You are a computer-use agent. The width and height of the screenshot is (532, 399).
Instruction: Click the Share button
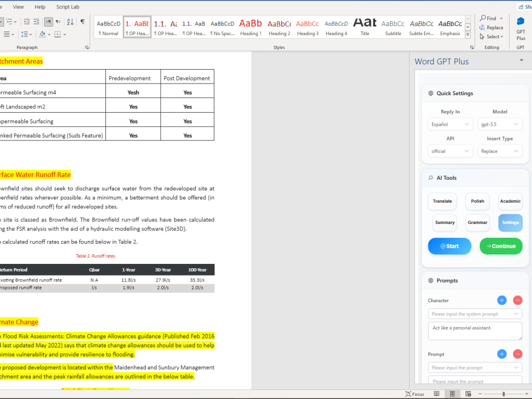(525, 7)
